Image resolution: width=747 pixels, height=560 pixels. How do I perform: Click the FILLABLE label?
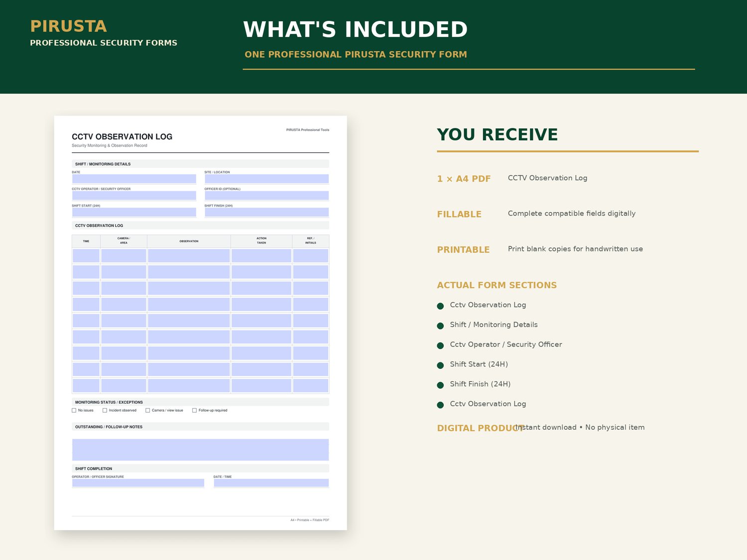click(459, 214)
